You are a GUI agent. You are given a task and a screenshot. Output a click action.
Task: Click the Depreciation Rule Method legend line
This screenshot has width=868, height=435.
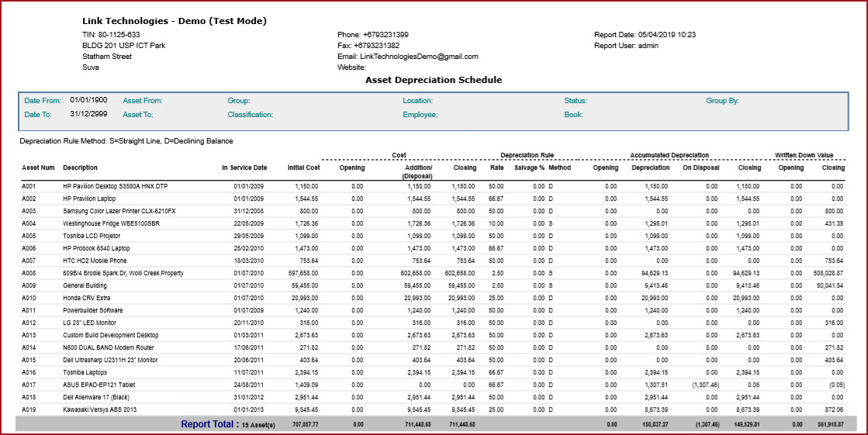[126, 141]
